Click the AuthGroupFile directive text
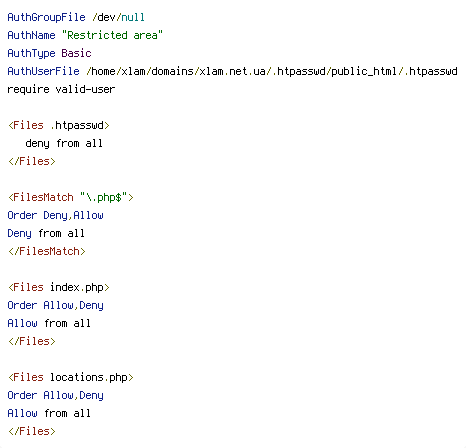Screen dimensions: 466x448 click(46, 17)
